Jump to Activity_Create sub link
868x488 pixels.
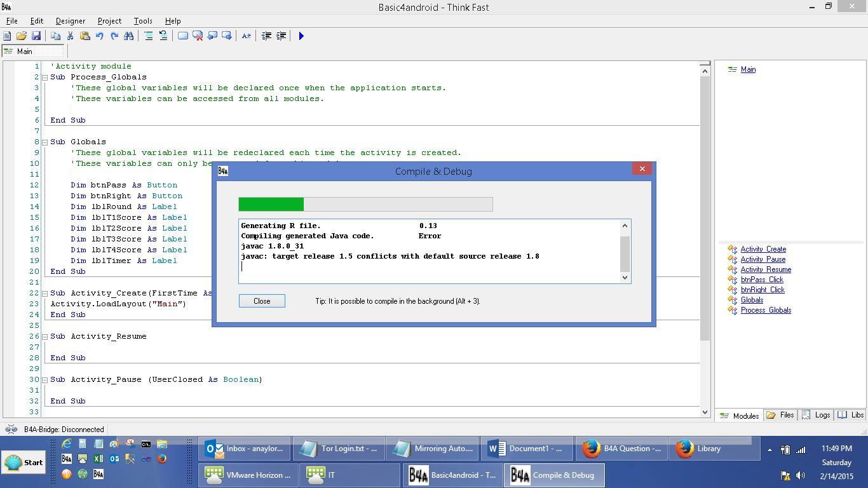(x=763, y=249)
